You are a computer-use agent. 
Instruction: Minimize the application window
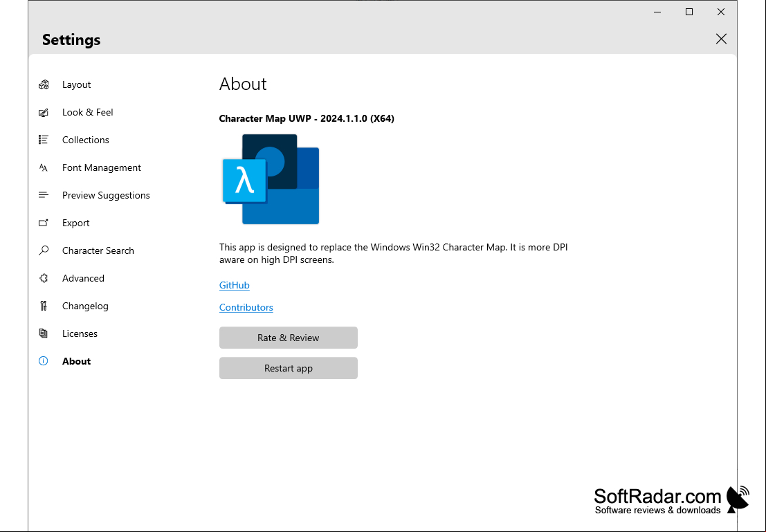657,12
